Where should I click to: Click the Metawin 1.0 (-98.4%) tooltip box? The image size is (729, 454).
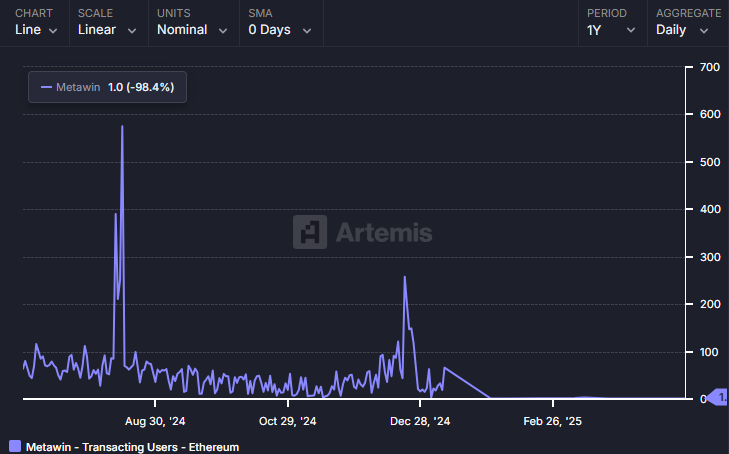(107, 87)
